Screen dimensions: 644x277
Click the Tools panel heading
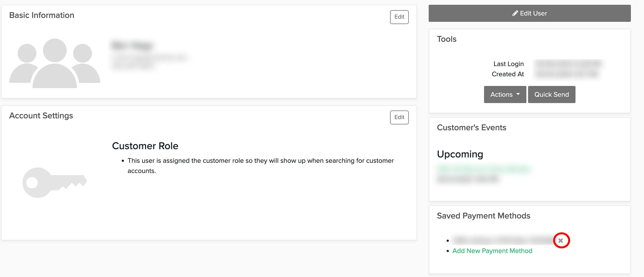click(447, 39)
